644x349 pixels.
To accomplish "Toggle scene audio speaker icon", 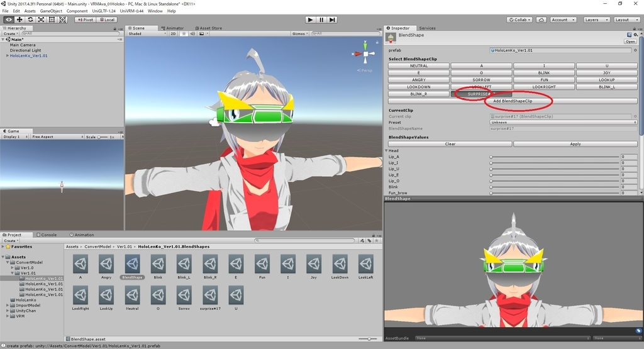I will [192, 34].
